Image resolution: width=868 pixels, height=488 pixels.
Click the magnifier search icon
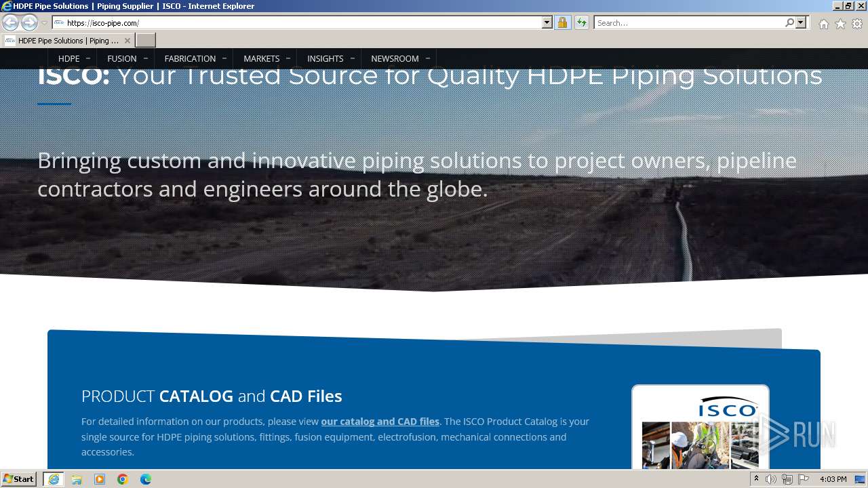(x=789, y=23)
